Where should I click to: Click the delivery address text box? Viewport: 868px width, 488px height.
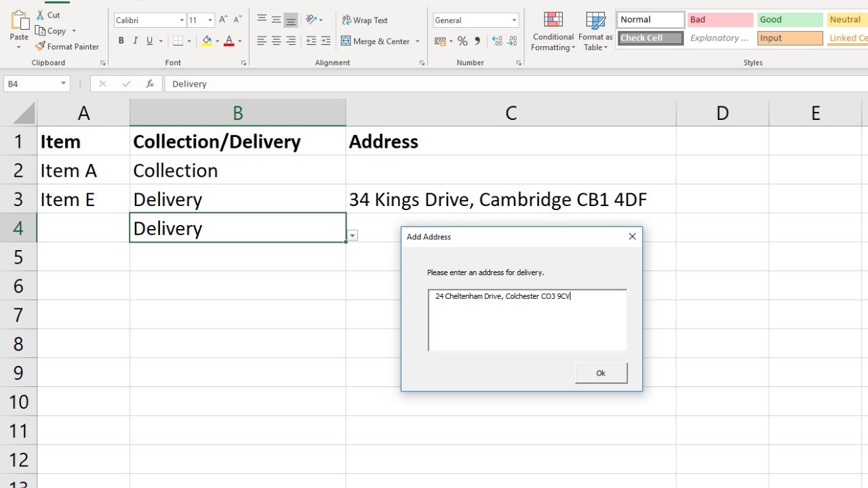[528, 320]
